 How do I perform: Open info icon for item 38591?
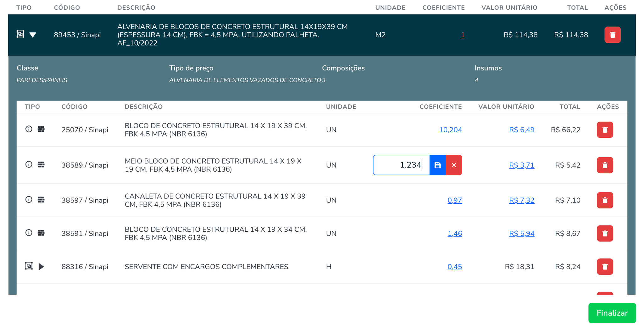coord(29,233)
